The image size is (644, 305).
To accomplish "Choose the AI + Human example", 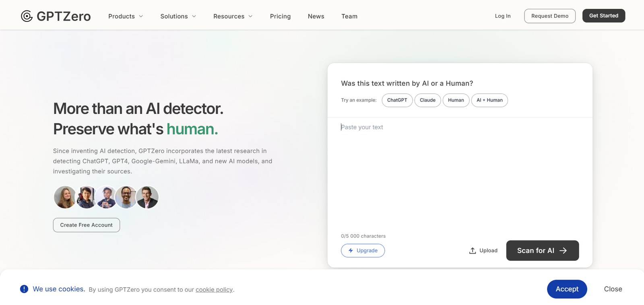I will click(489, 100).
